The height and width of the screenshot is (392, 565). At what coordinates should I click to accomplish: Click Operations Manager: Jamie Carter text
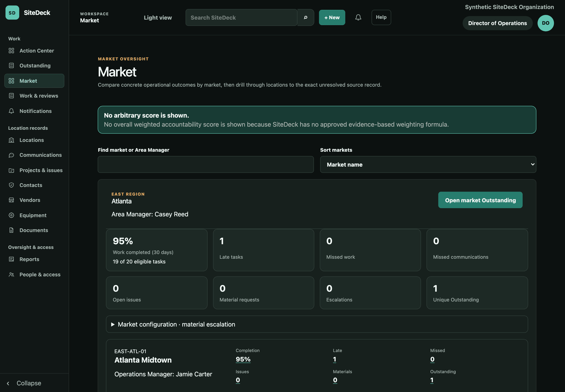coord(163,374)
